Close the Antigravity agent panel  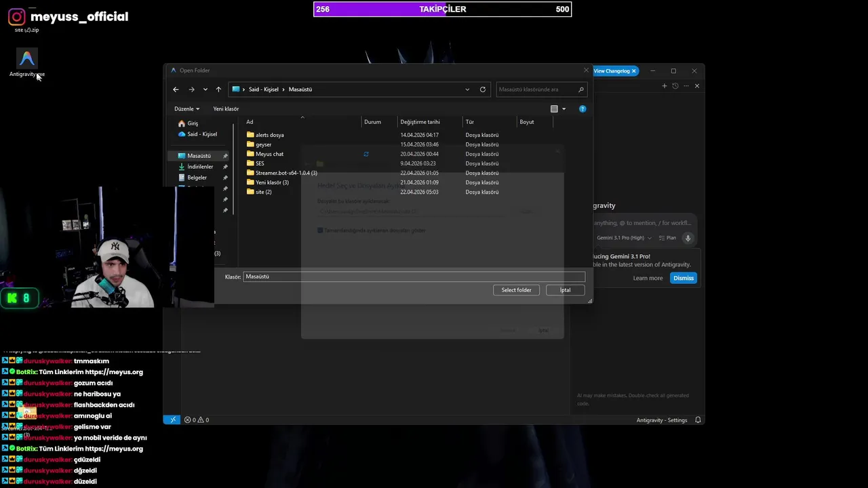click(x=697, y=86)
